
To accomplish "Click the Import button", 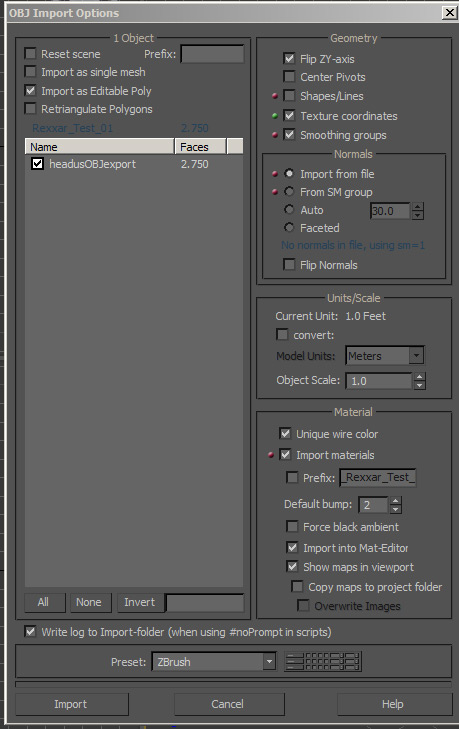I will (x=71, y=704).
